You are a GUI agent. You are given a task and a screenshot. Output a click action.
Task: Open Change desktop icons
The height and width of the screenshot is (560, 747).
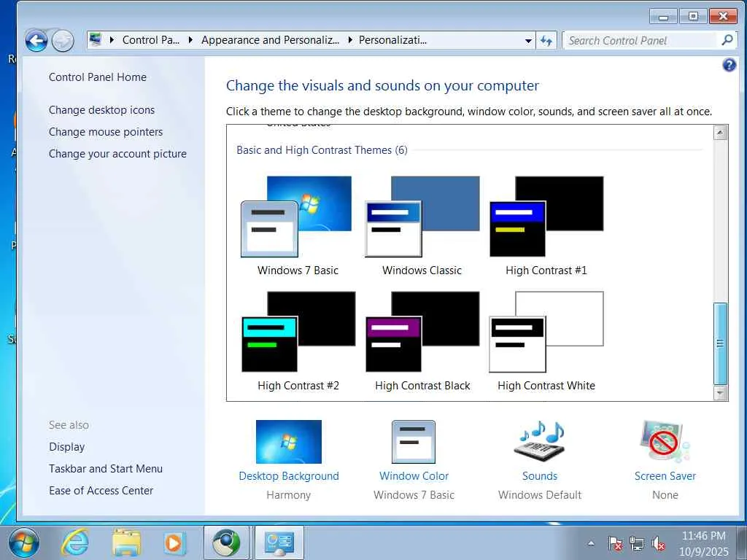101,110
